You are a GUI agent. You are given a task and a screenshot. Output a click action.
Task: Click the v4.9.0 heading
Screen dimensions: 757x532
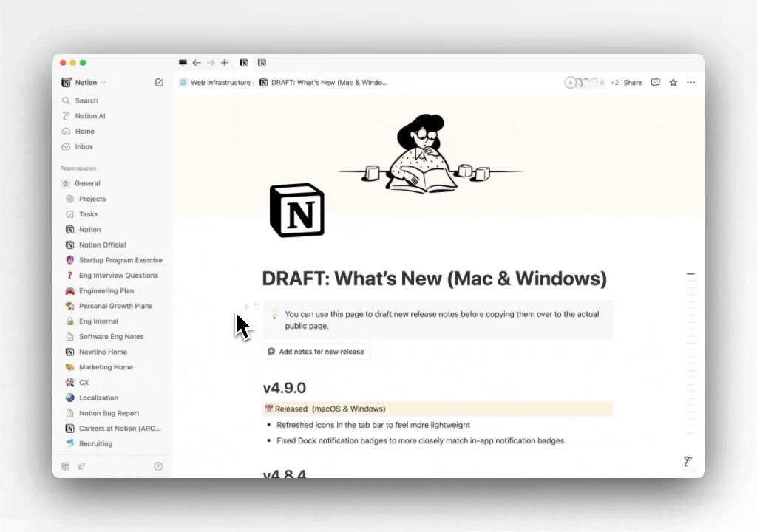click(285, 388)
